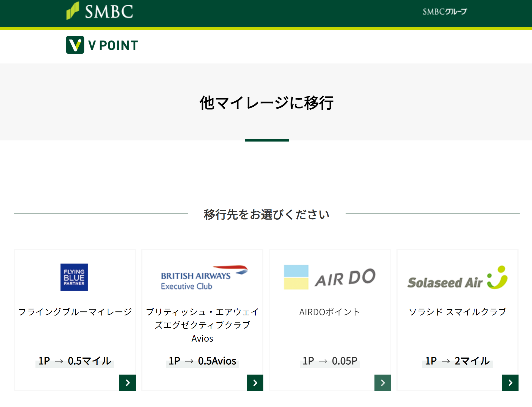Image resolution: width=532 pixels, height=407 pixels.
Task: Click the 1P → 0.05P rate
Action: [330, 361]
